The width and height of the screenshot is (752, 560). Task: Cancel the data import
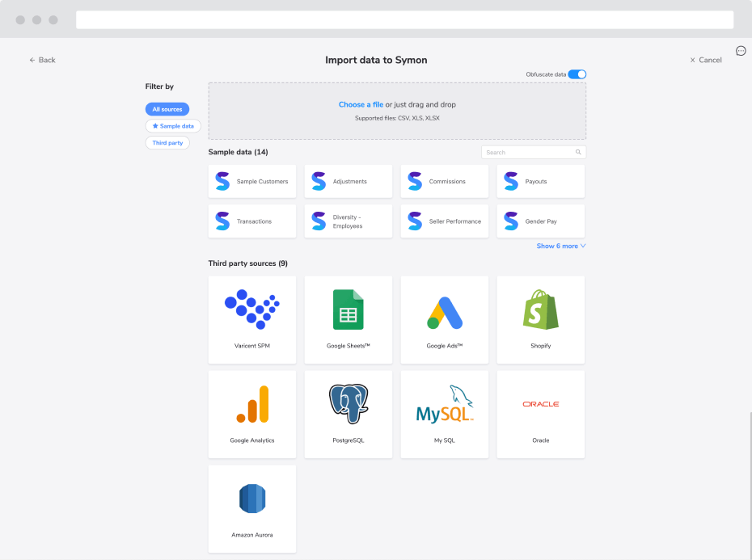(x=706, y=60)
